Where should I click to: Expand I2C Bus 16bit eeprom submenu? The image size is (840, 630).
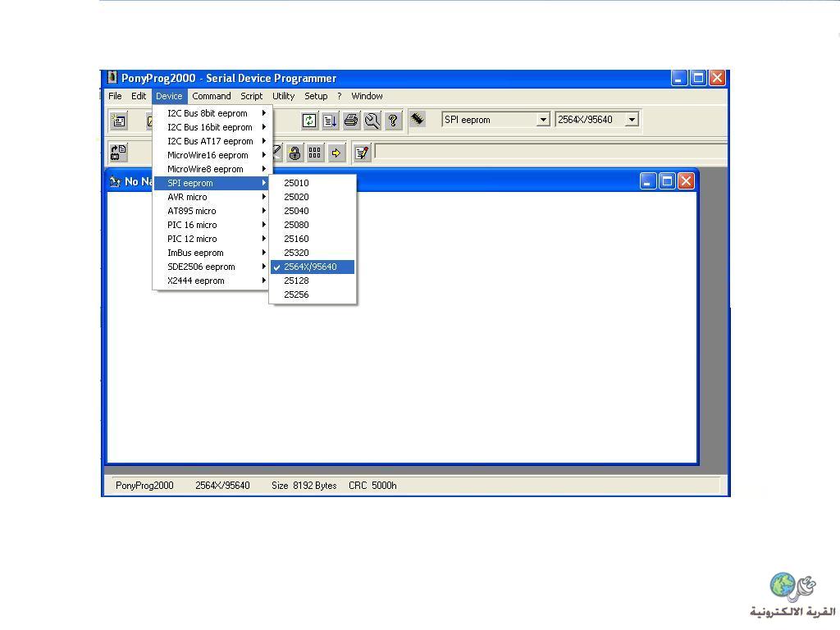click(212, 127)
